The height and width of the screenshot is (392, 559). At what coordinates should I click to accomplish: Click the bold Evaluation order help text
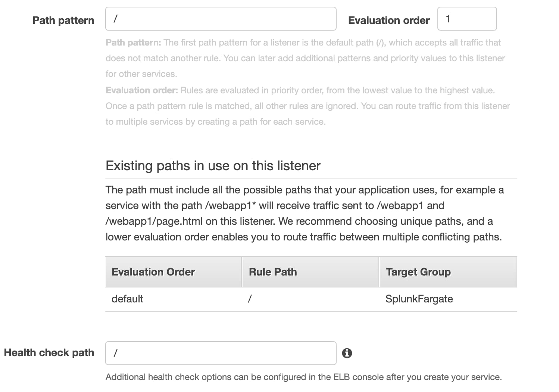(142, 90)
